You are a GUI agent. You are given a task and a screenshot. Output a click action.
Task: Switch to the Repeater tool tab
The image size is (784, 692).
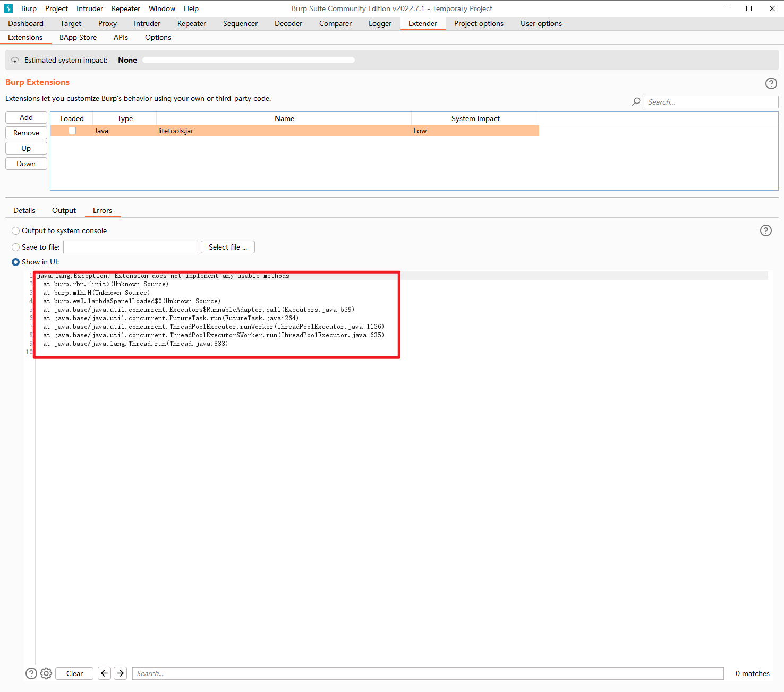[x=192, y=23]
